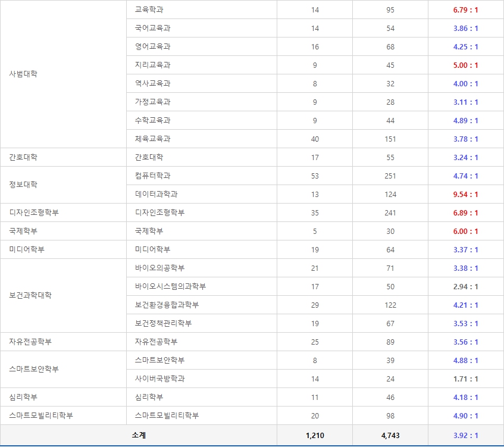Select the 4.21 : 1 ratio
Viewport: 504px width, 447px height.
(465, 305)
